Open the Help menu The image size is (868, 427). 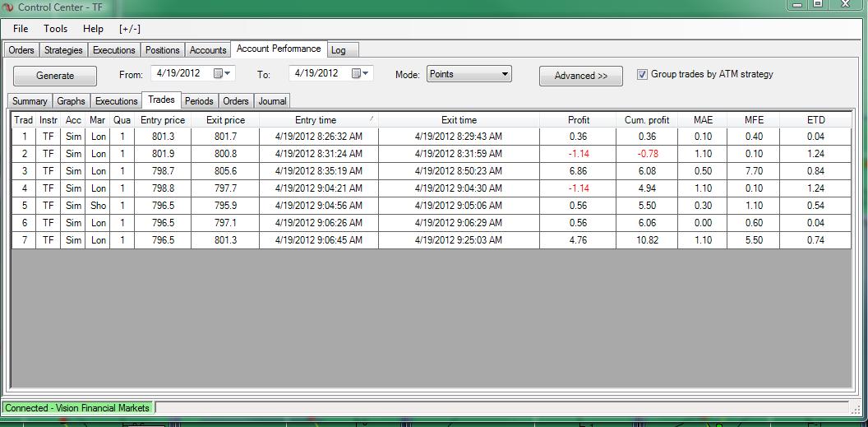pyautogui.click(x=93, y=29)
